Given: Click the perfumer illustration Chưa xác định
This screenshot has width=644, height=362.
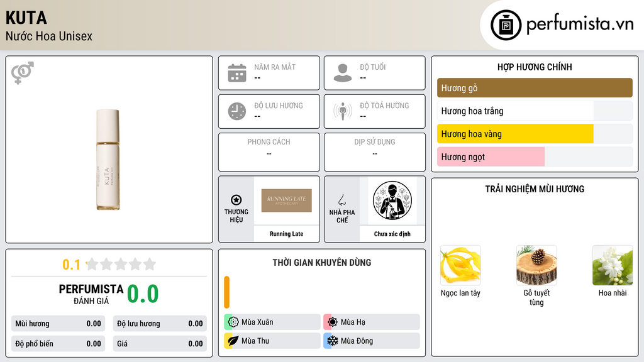Looking at the screenshot, I should coord(392,200).
